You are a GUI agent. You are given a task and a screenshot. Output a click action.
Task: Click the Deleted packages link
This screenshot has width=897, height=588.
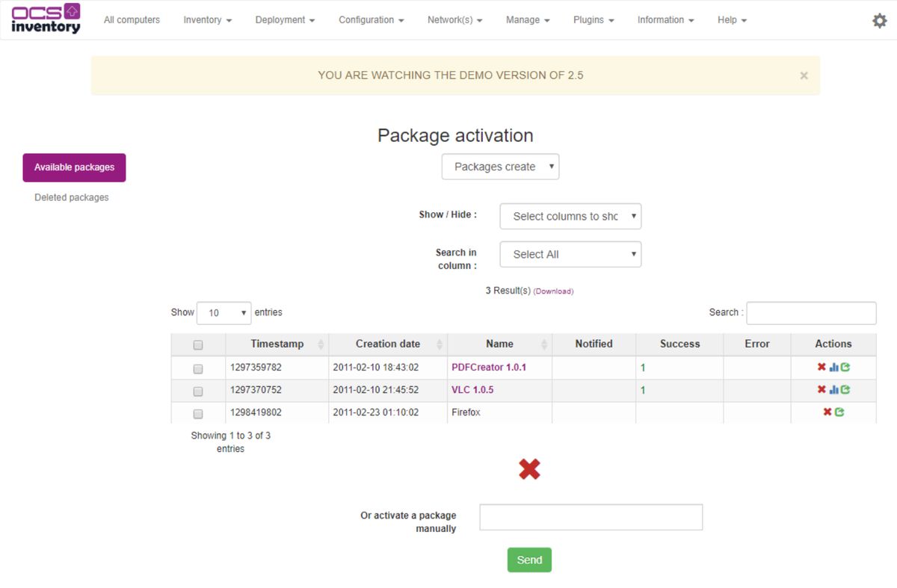pyautogui.click(x=71, y=196)
